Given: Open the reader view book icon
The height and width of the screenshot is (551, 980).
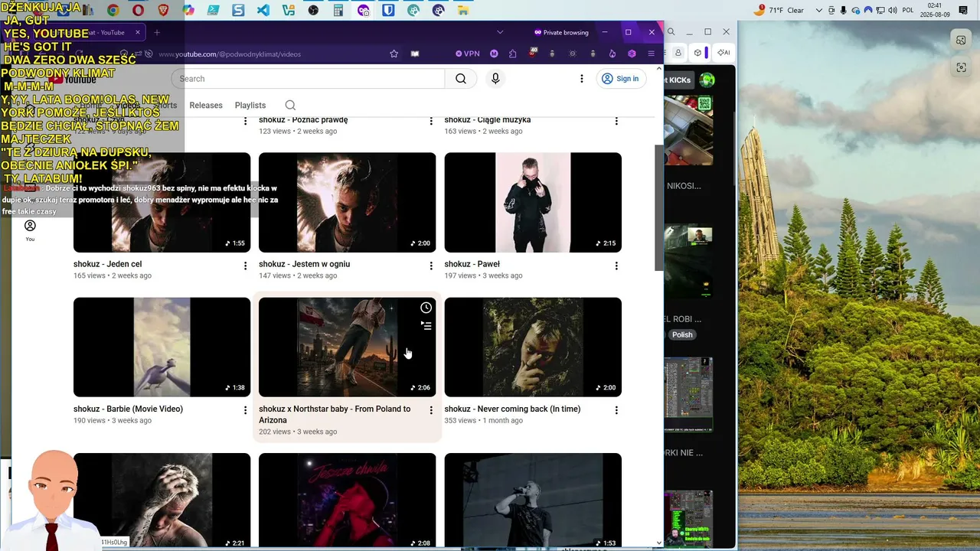Looking at the screenshot, I should click(415, 54).
